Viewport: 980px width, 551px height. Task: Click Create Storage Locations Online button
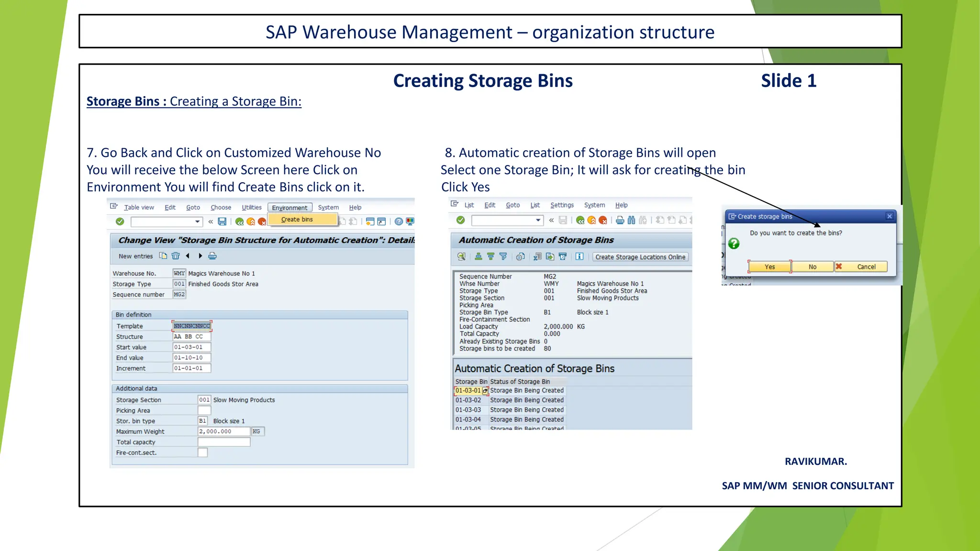(x=640, y=257)
